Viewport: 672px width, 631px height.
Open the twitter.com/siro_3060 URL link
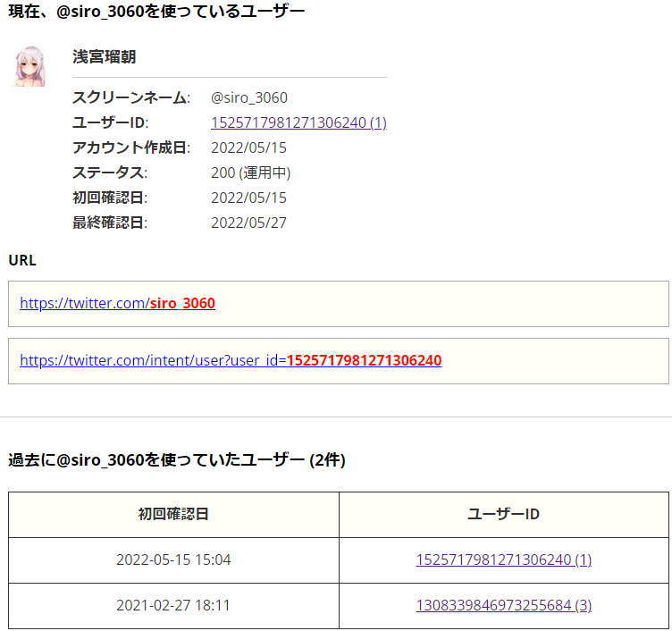[117, 303]
